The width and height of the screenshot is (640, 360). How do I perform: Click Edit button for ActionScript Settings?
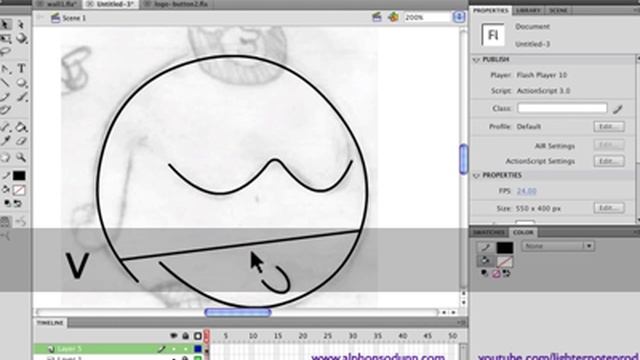609,161
